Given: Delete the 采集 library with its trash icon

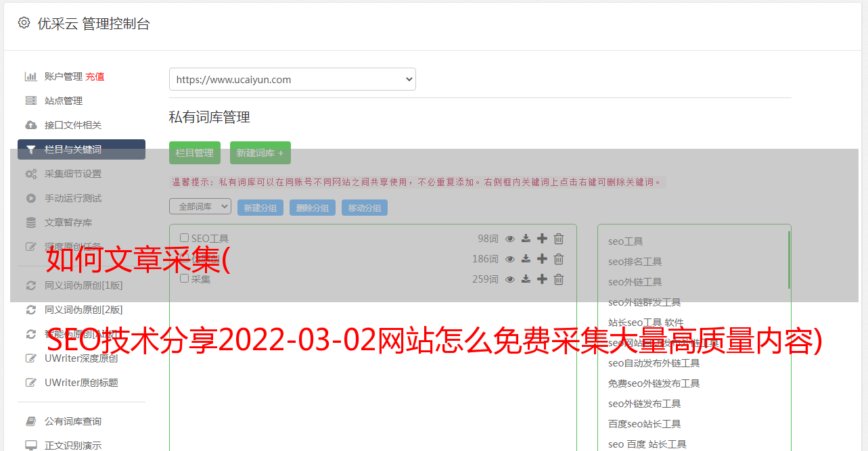Looking at the screenshot, I should [559, 279].
